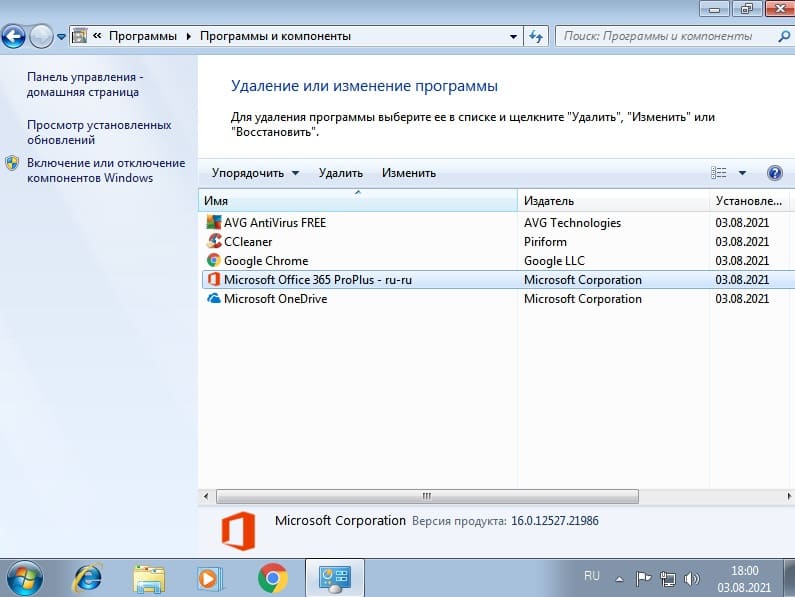Click the volume speaker tray icon
This screenshot has height=597, width=795.
692,579
